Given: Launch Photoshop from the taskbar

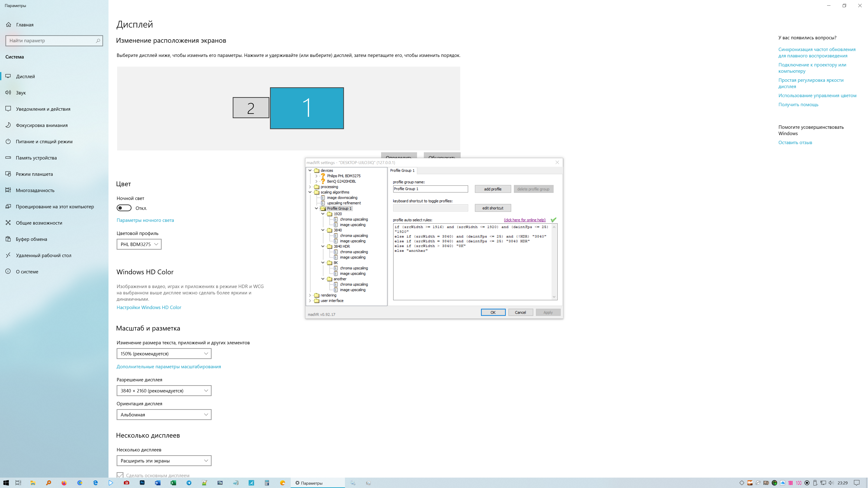Looking at the screenshot, I should (142, 483).
